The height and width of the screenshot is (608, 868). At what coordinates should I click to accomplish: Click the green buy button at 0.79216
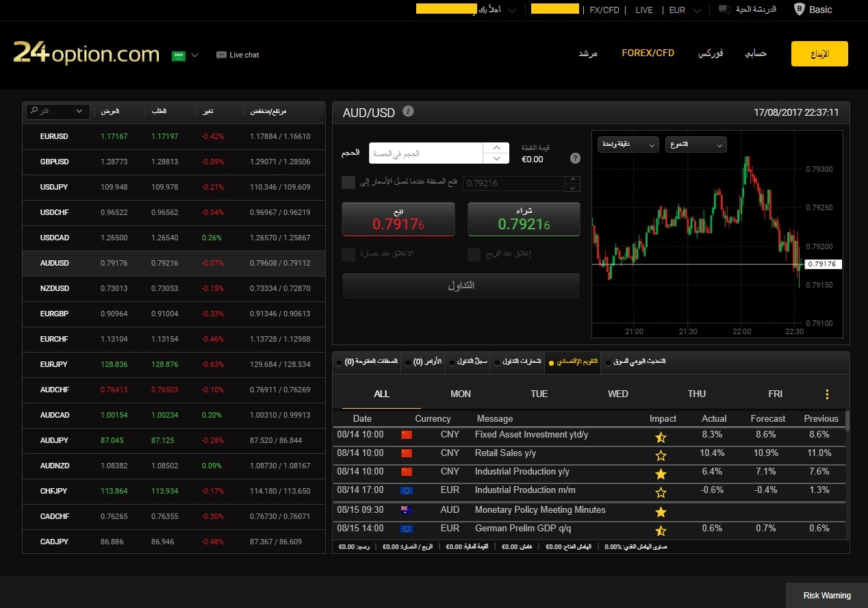point(523,219)
